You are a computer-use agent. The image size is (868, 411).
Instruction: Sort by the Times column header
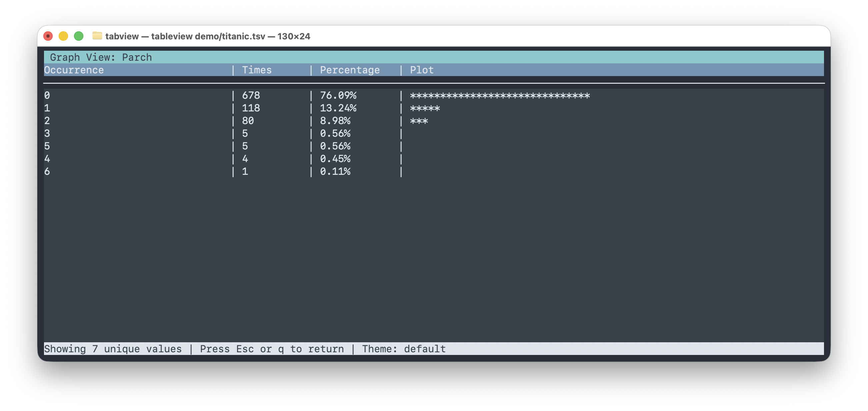(257, 70)
